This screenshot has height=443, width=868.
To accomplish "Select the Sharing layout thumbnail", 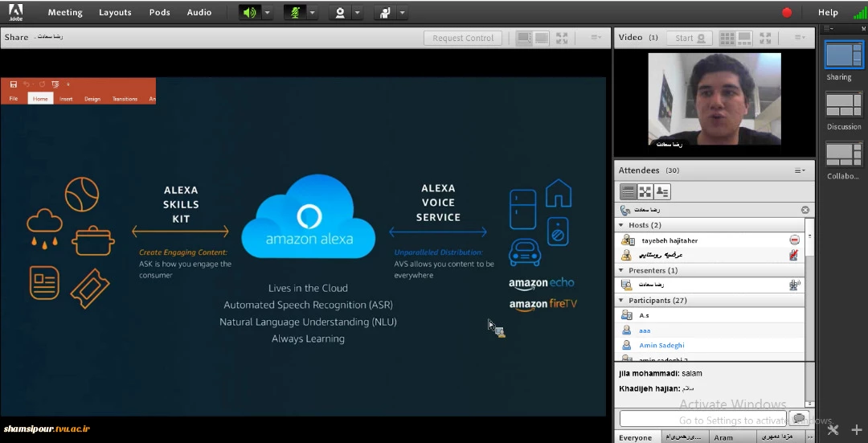I will coord(844,54).
